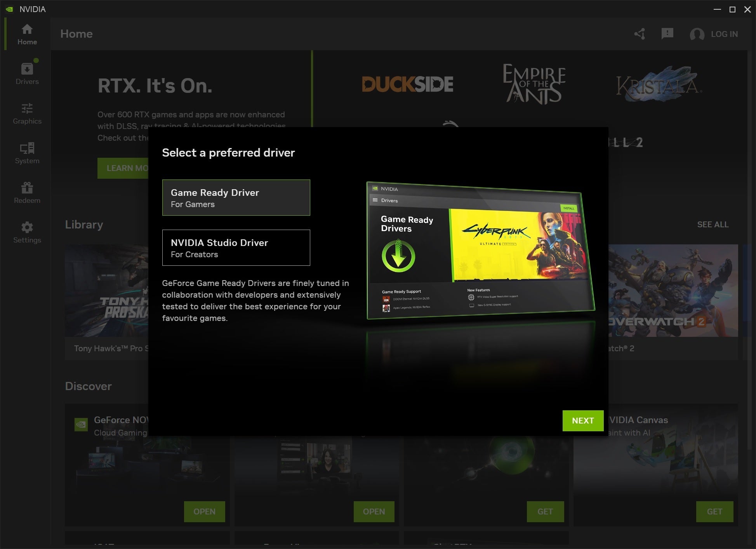Click SEE ALL next to Library
The width and height of the screenshot is (756, 549).
(x=713, y=225)
